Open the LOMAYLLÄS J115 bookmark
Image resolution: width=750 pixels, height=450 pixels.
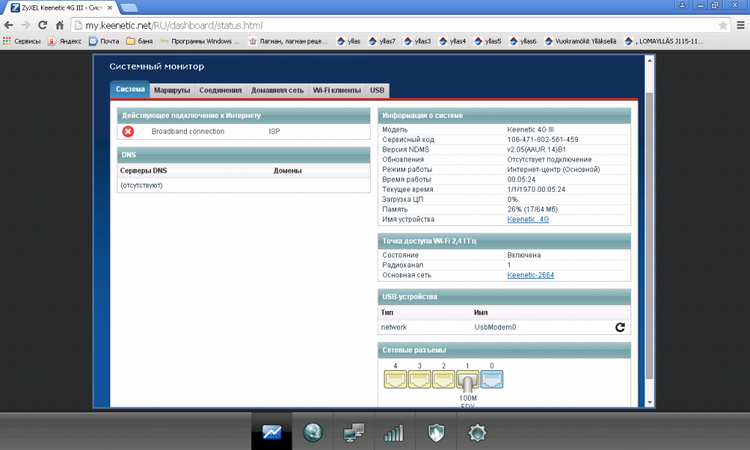(664, 41)
